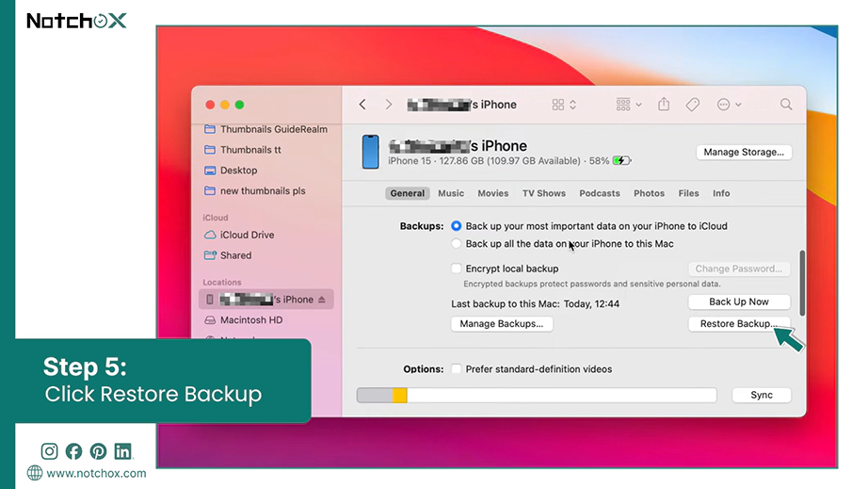
Task: Click the Facebook icon
Action: pyautogui.click(x=73, y=451)
